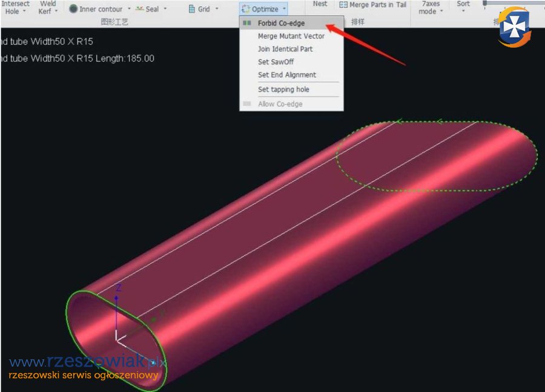545x392 pixels.
Task: Choose Merge Mutant Vector option
Action: point(291,36)
